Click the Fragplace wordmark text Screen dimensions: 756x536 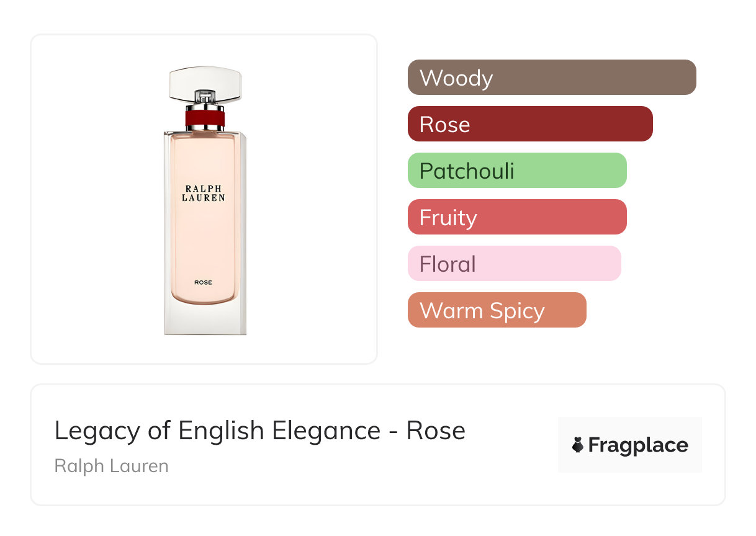638,445
